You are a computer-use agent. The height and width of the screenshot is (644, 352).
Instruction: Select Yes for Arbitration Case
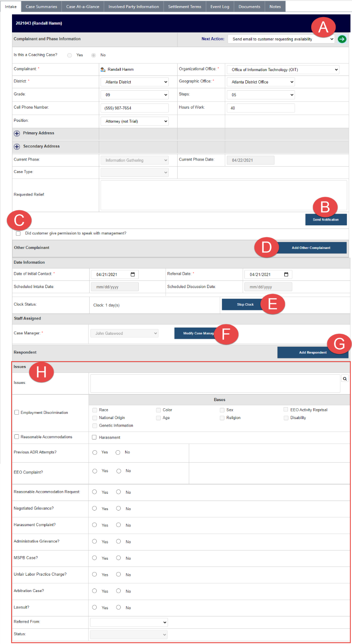point(94,590)
